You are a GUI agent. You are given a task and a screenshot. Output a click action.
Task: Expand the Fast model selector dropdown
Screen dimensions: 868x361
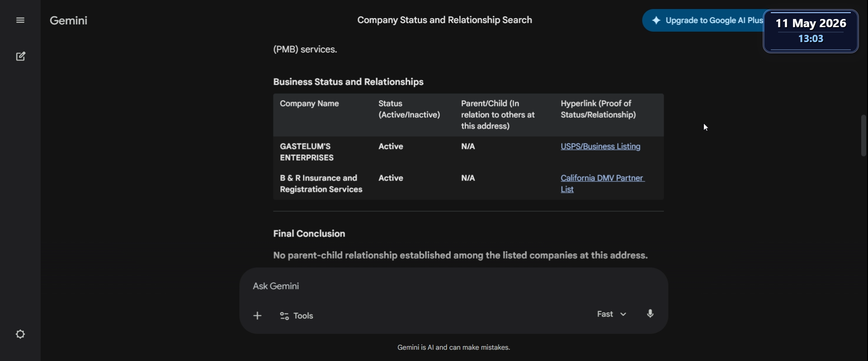(x=612, y=314)
